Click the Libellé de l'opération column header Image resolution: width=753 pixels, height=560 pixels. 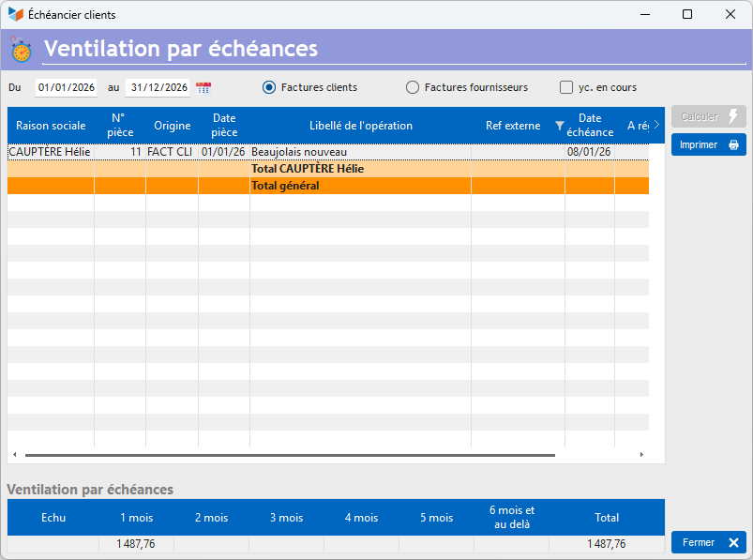pyautogui.click(x=361, y=126)
